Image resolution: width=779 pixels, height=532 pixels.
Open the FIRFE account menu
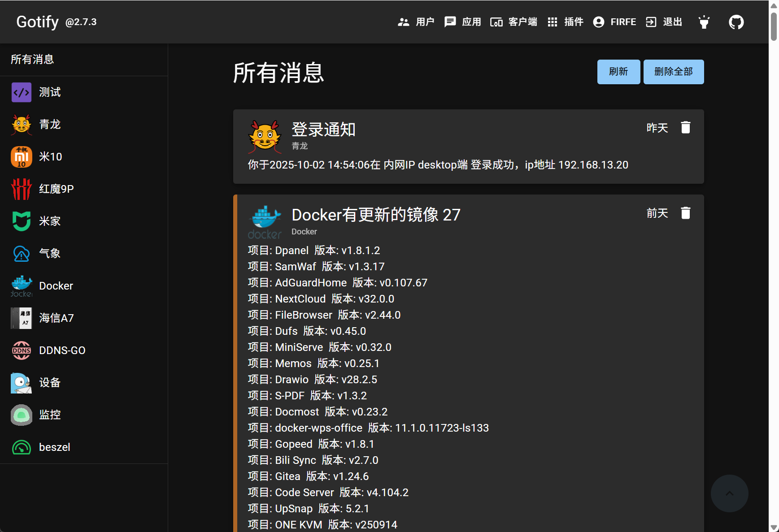tap(615, 22)
